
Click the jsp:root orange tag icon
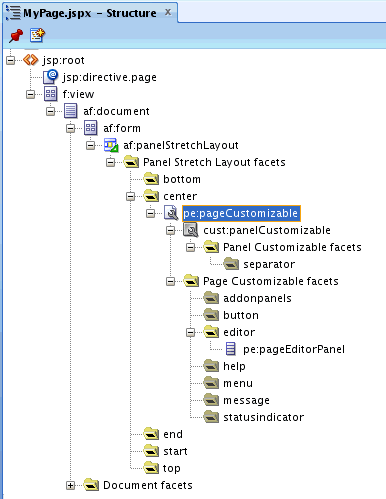[31, 60]
